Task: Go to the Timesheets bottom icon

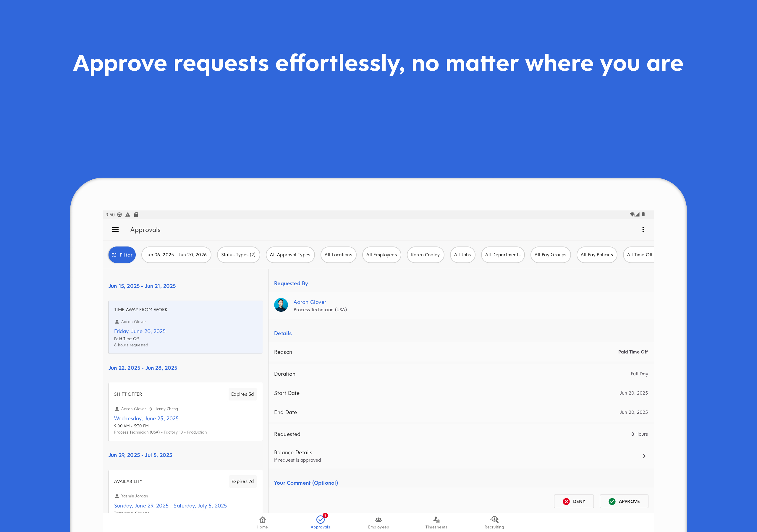Action: pos(436,522)
